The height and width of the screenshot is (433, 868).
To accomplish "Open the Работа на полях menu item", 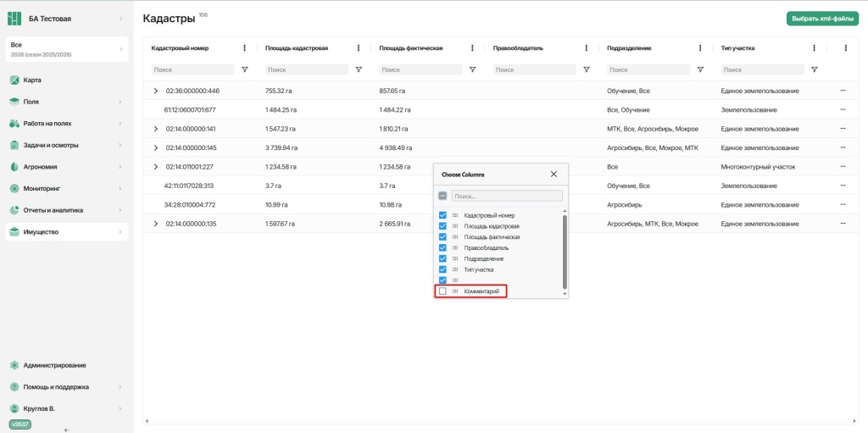I will [x=66, y=124].
